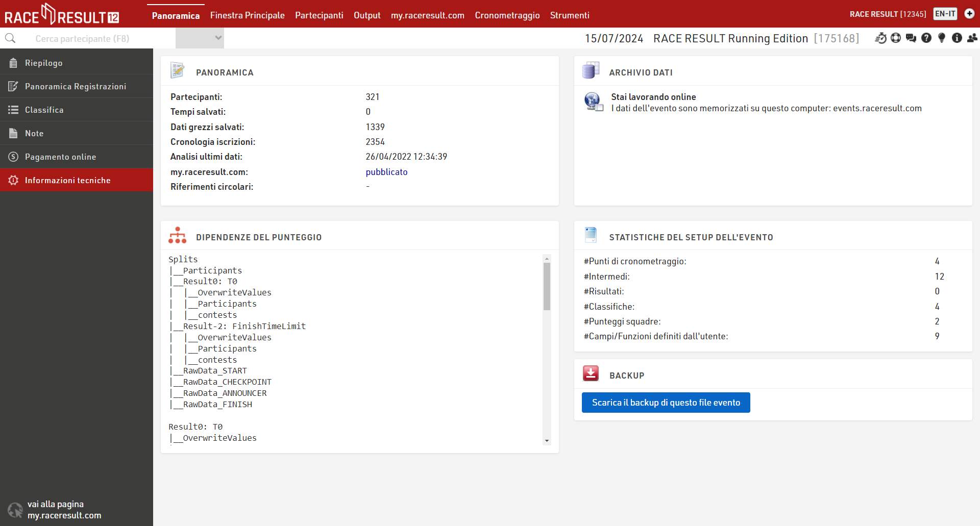Click the Partecipanti value 321
Screen dimensions: 980x526
coord(373,97)
